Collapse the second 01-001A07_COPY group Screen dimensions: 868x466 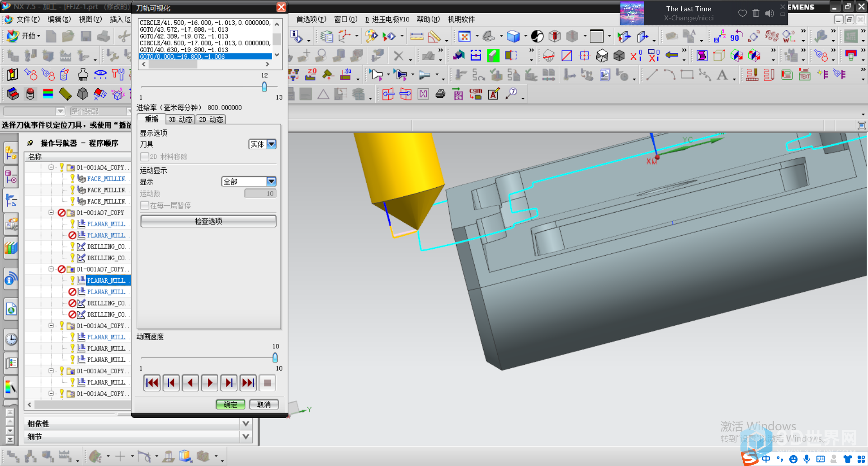[51, 269]
